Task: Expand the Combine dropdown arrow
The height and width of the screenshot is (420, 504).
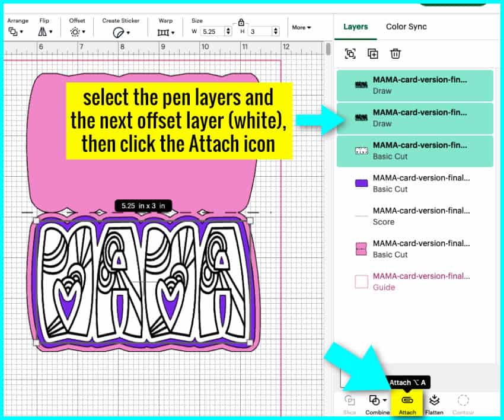Action: click(385, 400)
